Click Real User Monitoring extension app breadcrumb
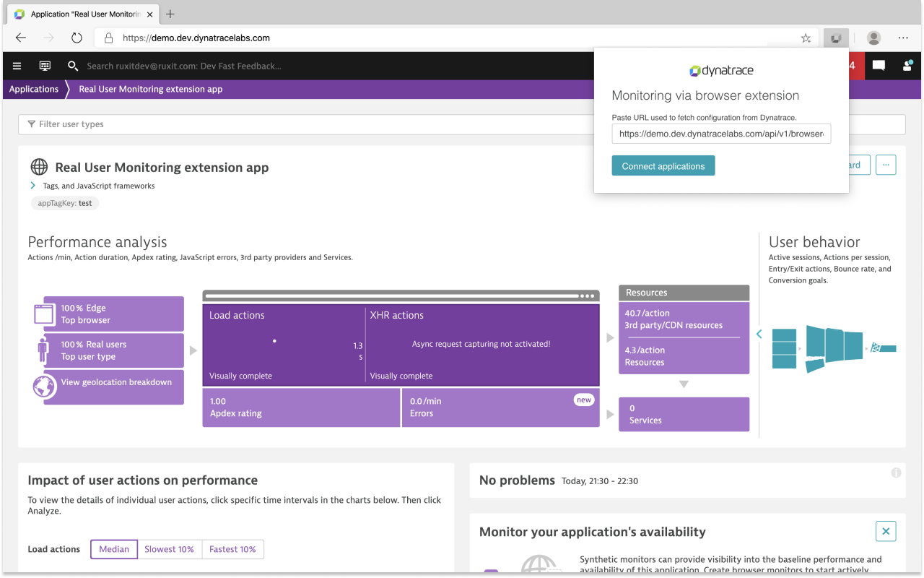Viewport: 924px width, 578px height. (150, 90)
